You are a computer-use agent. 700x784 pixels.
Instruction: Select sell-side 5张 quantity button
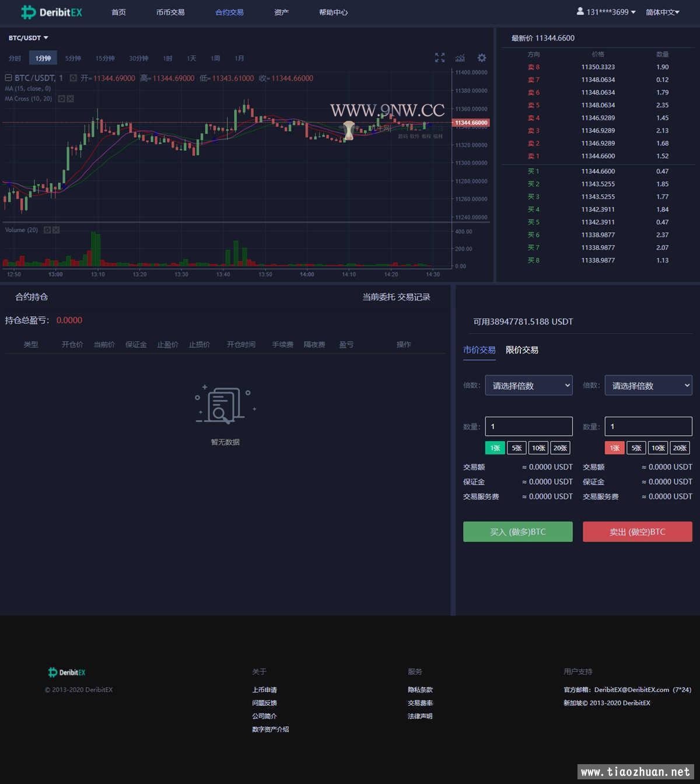[636, 448]
